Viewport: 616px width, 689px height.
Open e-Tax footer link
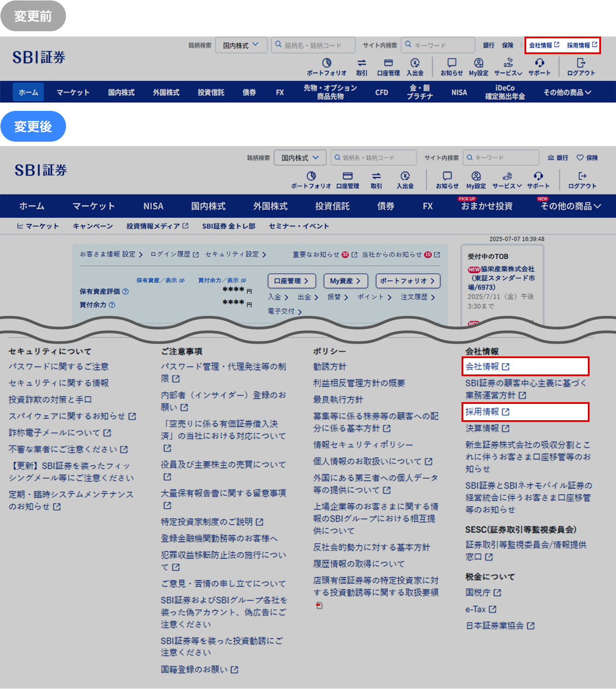(480, 609)
